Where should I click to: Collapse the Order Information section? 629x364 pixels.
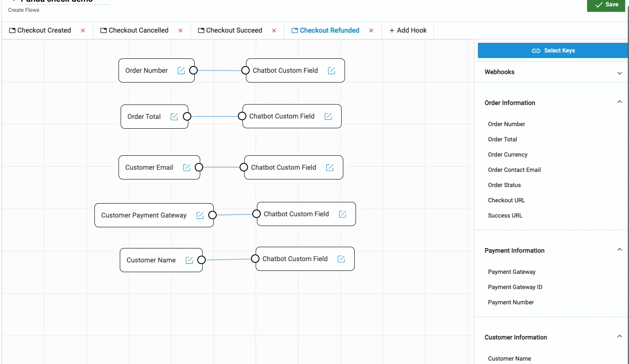click(x=620, y=102)
